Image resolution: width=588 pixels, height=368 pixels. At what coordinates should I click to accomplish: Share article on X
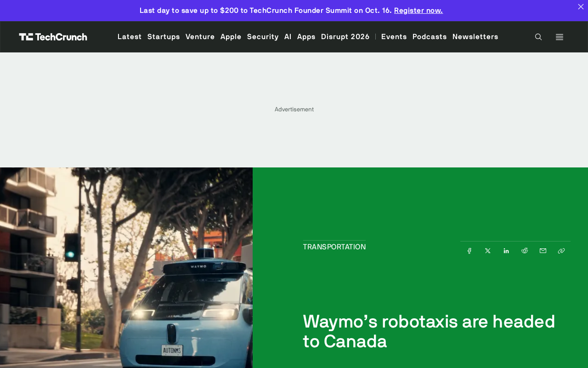pyautogui.click(x=488, y=251)
